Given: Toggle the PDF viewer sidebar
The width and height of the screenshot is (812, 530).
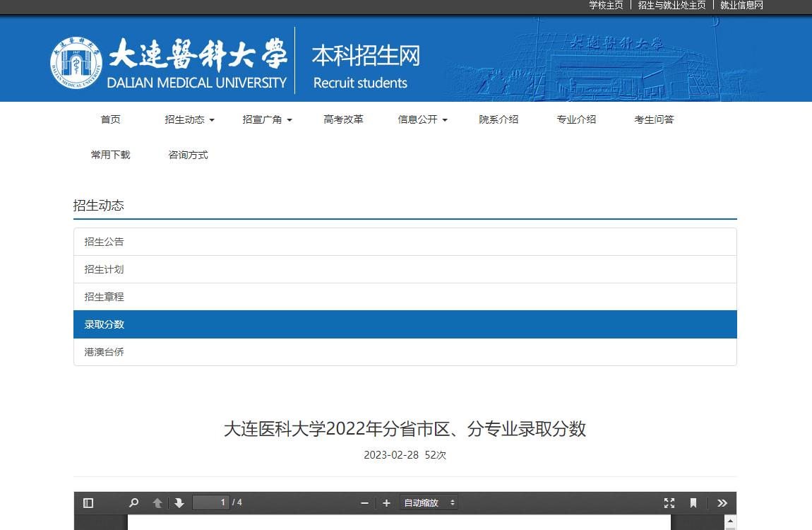Looking at the screenshot, I should click(x=88, y=503).
